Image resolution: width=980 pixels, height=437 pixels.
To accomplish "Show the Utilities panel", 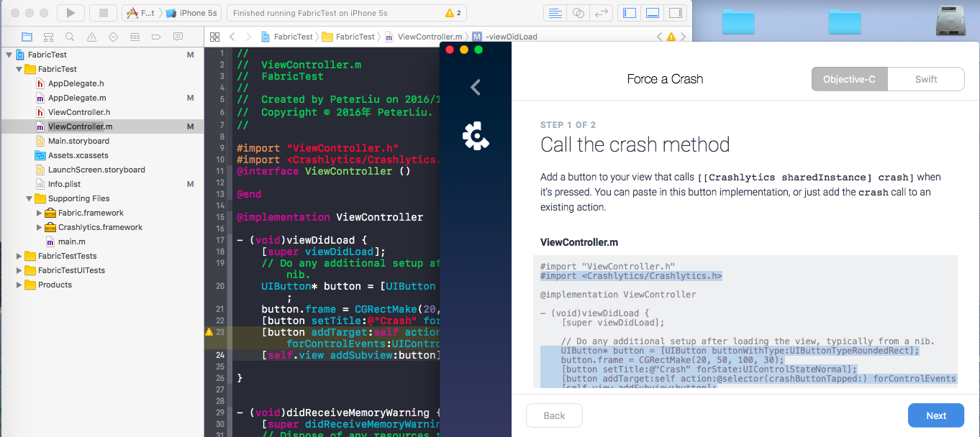I will click(x=676, y=12).
